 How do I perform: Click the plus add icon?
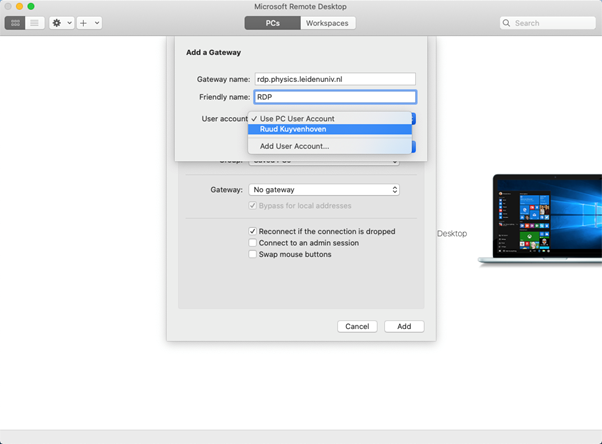pos(84,22)
